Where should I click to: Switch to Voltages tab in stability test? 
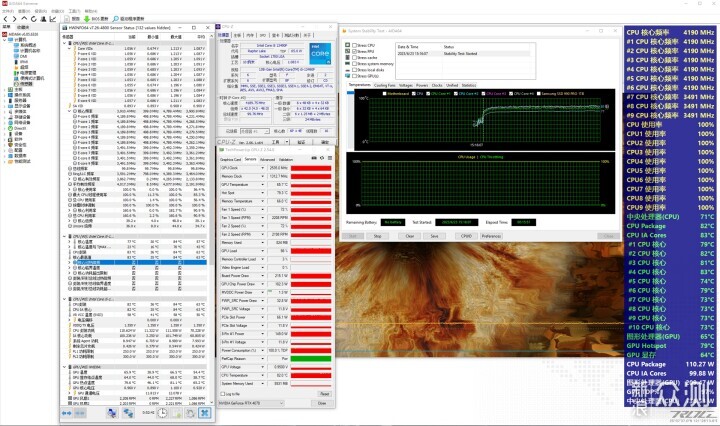click(x=405, y=85)
